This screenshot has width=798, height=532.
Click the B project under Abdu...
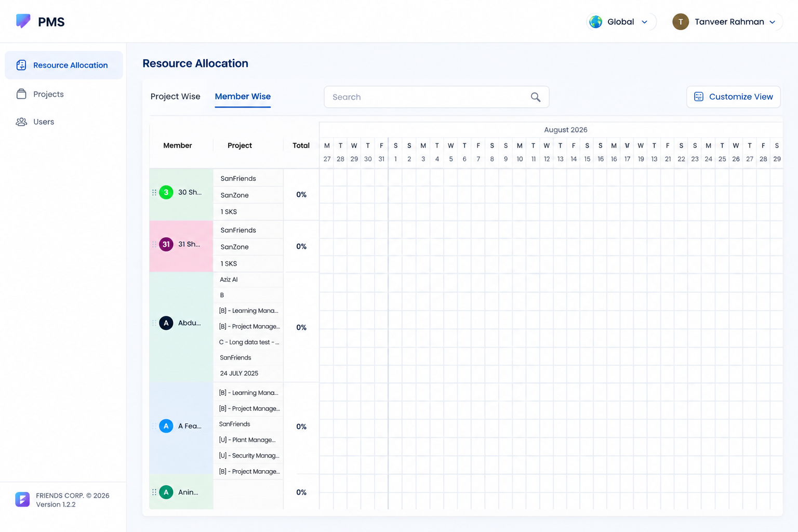click(222, 295)
